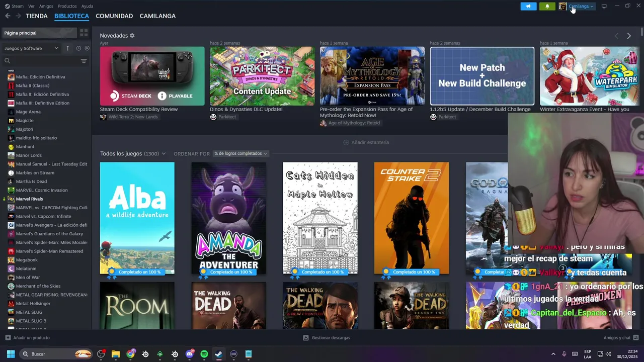Open the CAMILANGA profile tab

157,16
